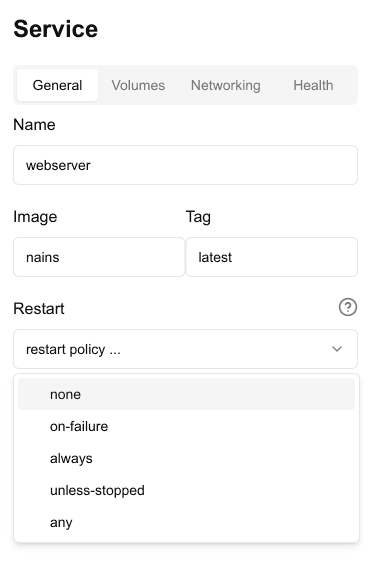The width and height of the screenshot is (378, 586).
Task: Focus the Name field containing webserver
Action: (185, 165)
